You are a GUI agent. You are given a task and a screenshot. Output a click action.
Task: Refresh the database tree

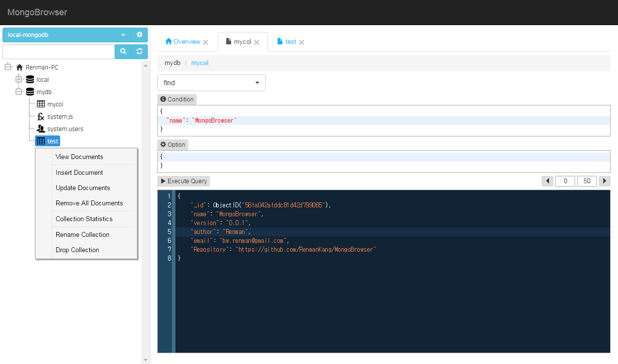tap(139, 52)
